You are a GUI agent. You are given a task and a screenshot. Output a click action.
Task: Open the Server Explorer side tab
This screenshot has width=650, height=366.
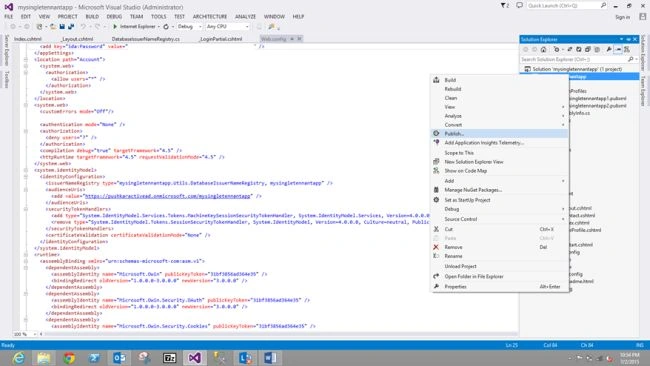click(x=6, y=50)
